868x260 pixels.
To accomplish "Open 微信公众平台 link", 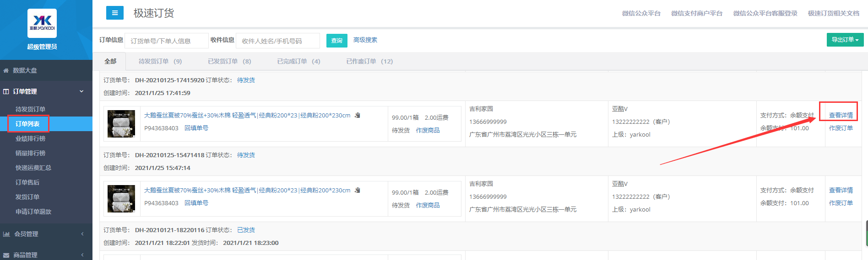I will pos(641,13).
